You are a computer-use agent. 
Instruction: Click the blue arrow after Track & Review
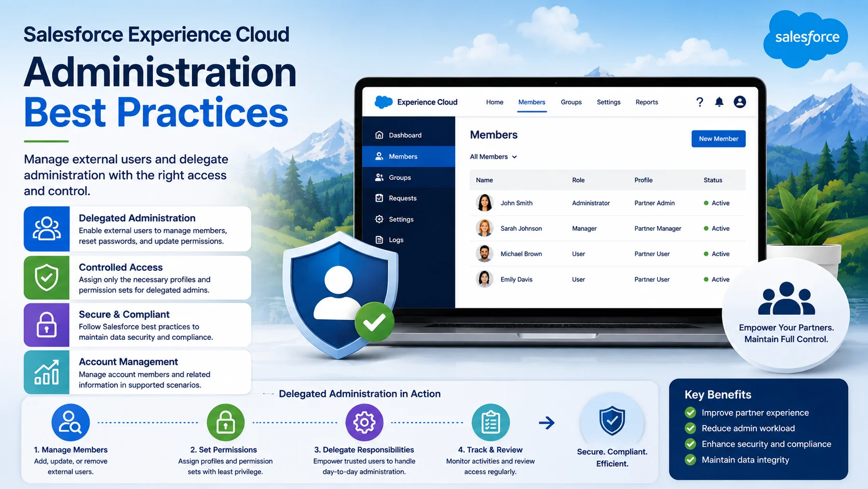(x=547, y=422)
